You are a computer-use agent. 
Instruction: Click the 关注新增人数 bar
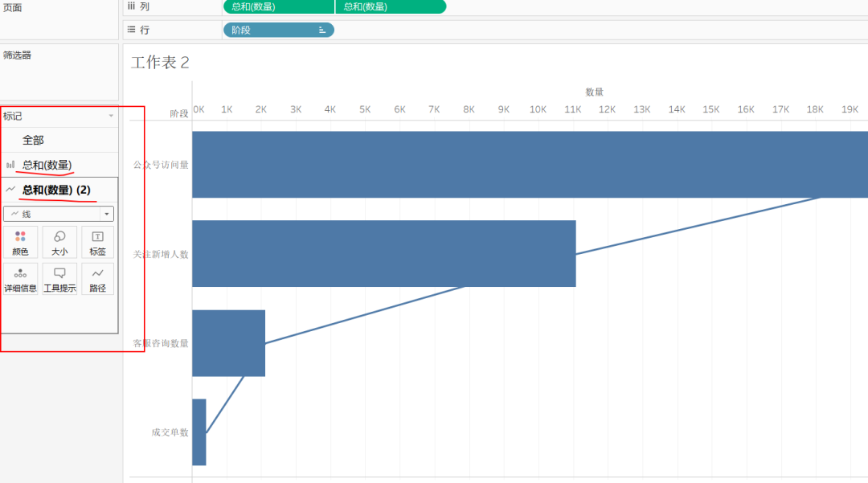[x=383, y=253]
